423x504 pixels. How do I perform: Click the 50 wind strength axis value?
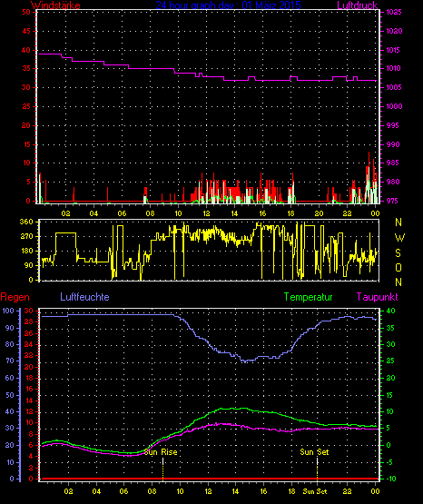tap(26, 12)
